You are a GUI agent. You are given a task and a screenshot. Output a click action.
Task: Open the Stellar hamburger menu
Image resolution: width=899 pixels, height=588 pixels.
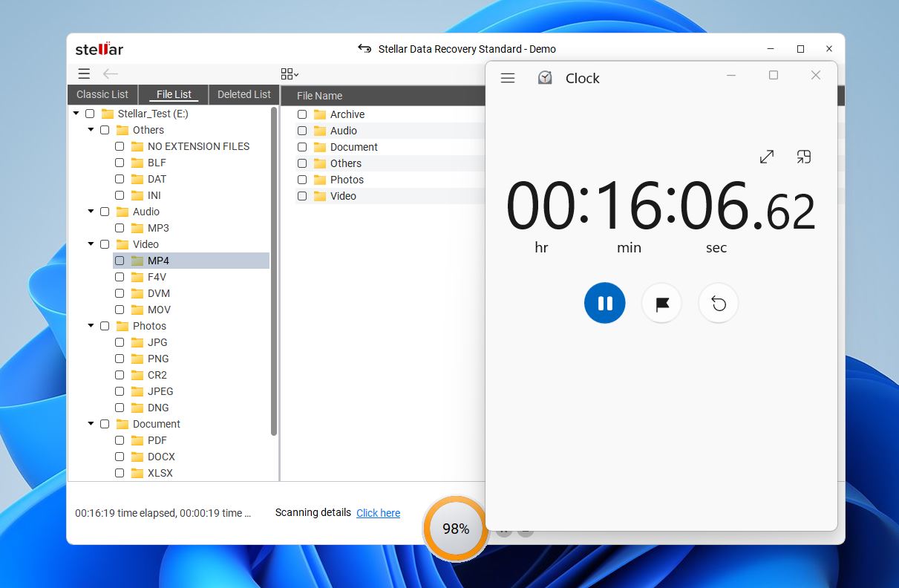click(84, 73)
